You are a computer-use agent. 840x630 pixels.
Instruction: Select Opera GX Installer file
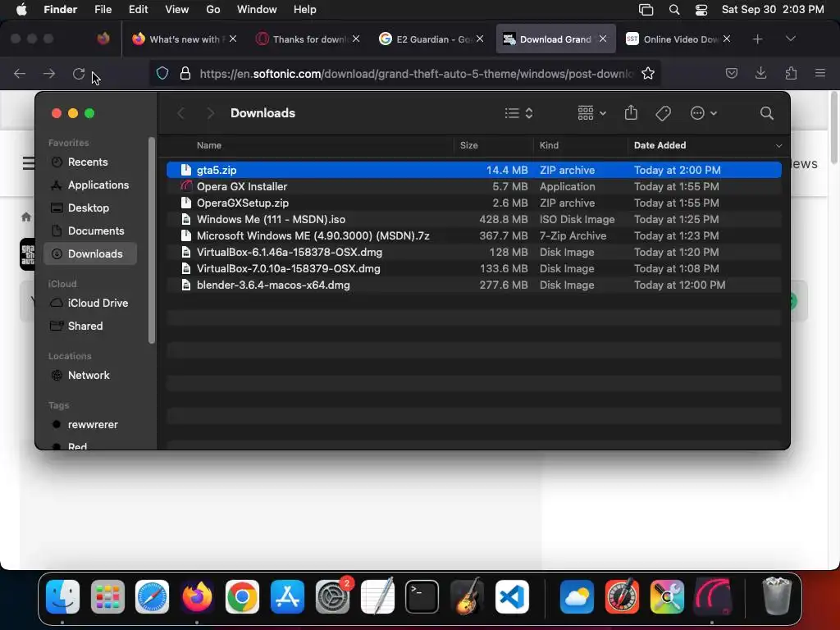pos(473,186)
